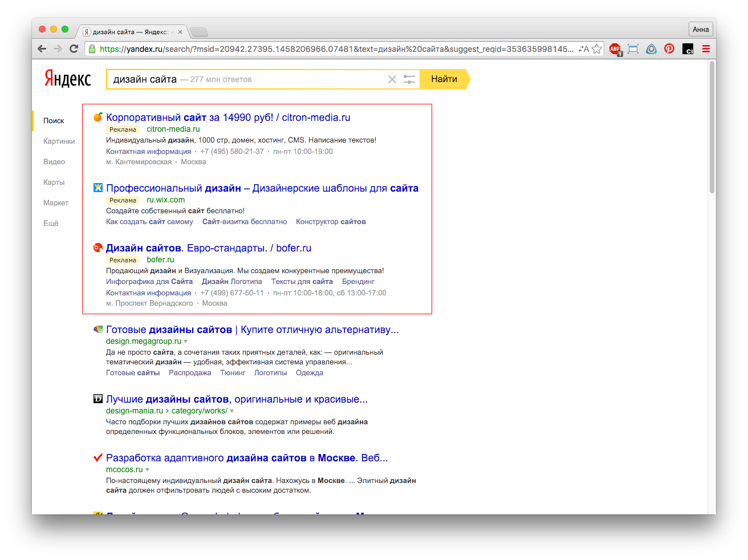This screenshot has width=748, height=560.
Task: Open a new tab next to the current tab
Action: pos(199,32)
